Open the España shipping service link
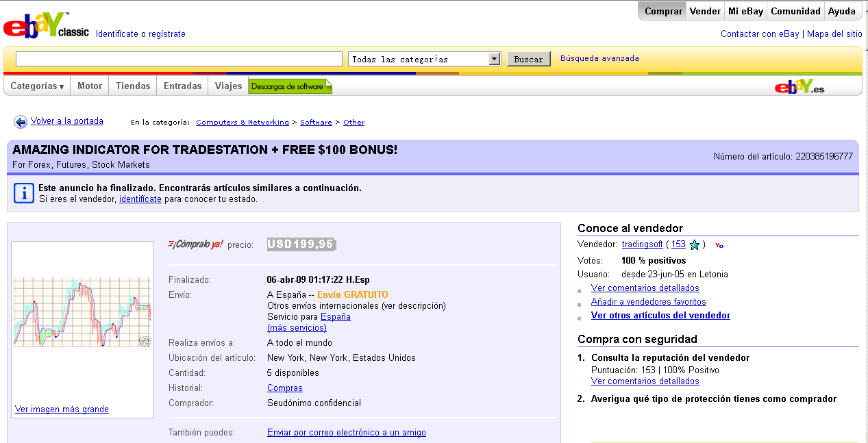Image resolution: width=868 pixels, height=443 pixels. [336, 317]
